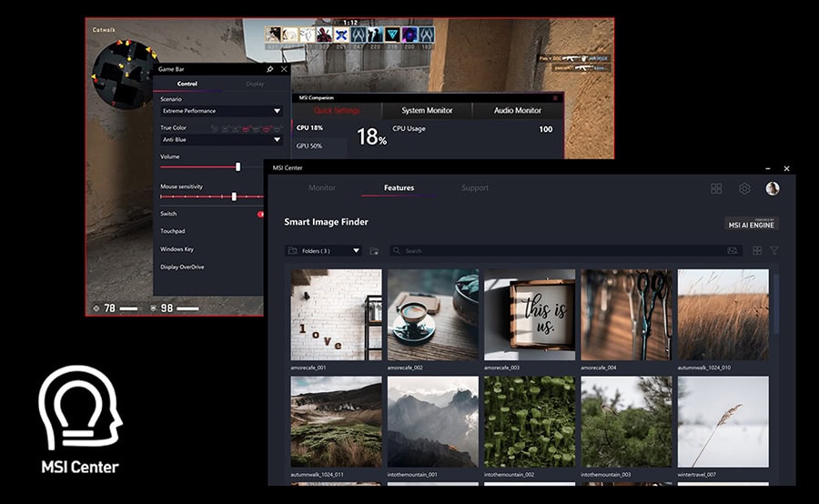Viewport: 819px width, 504px height.
Task: Focus the Search input field
Action: pyautogui.click(x=566, y=251)
